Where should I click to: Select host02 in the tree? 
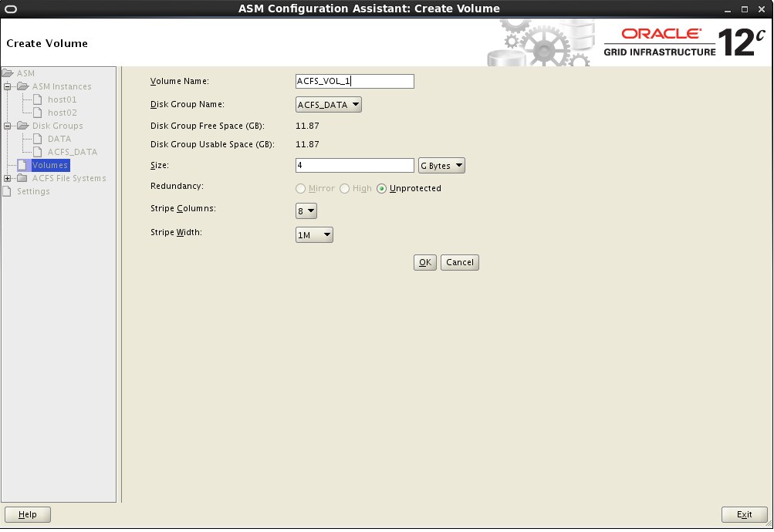pos(63,113)
